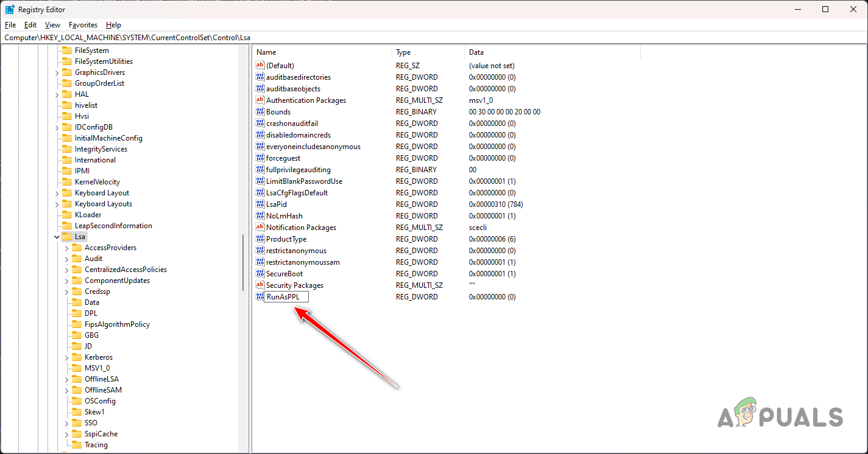
Task: Click the Bounds data 00 30 00 00 00 20 00 00
Action: click(x=504, y=112)
